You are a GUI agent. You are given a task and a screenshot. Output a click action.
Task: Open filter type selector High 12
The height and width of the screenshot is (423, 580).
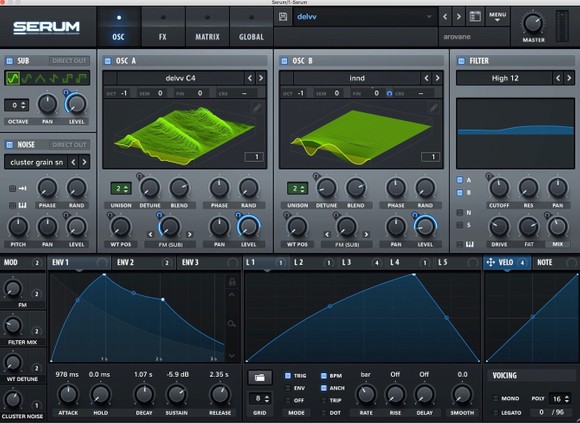[x=505, y=78]
